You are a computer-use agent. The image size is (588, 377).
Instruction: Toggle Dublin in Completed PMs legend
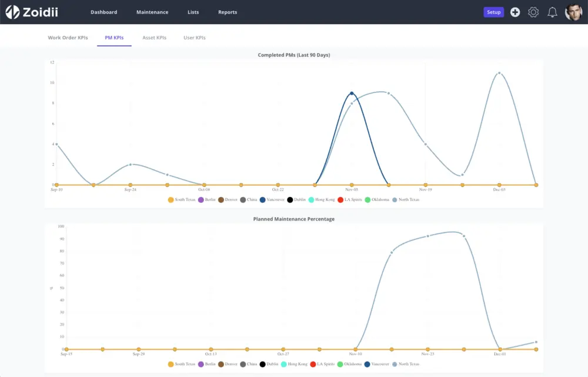click(296, 199)
